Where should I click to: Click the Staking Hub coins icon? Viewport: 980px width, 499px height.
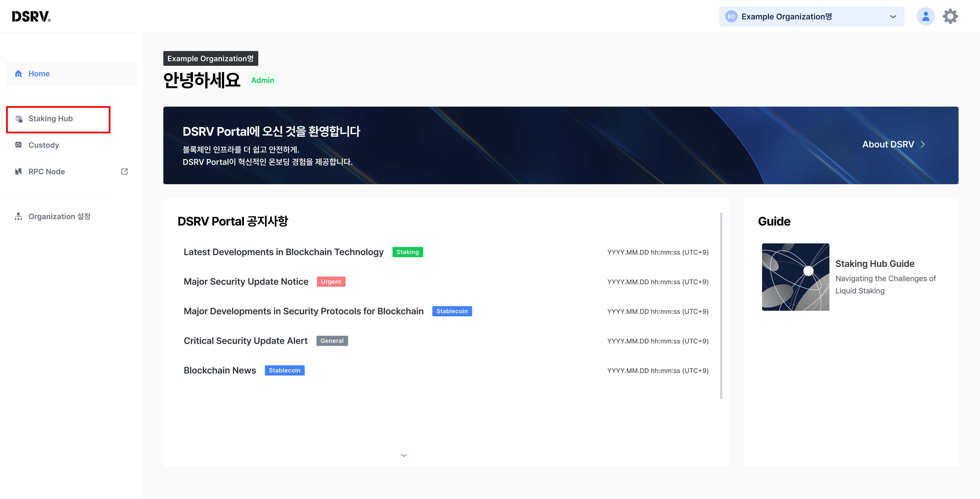coord(19,119)
